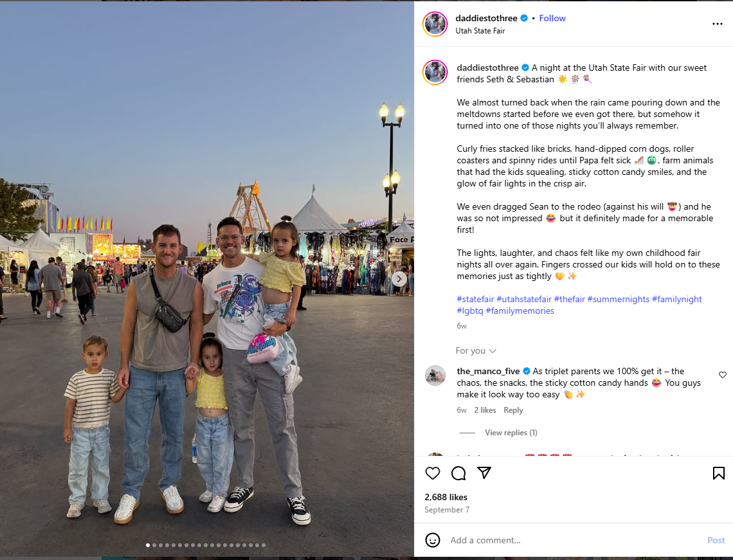Share post via paper plane icon
733x560 pixels.
484,473
